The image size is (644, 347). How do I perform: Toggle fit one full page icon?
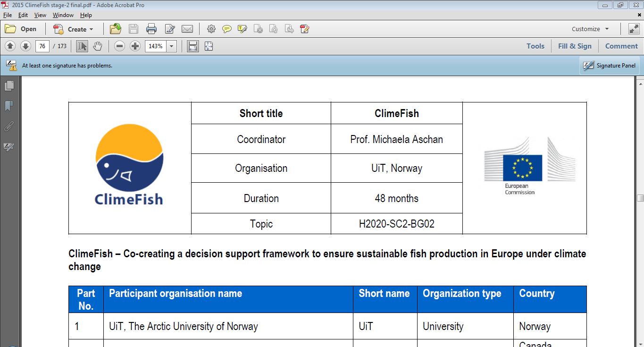click(209, 46)
